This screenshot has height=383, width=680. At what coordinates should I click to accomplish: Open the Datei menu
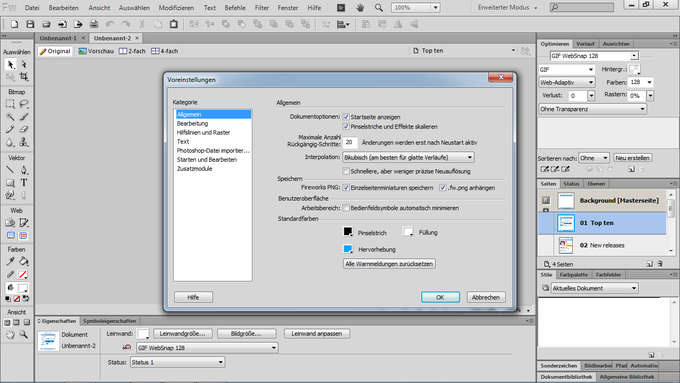coord(32,8)
